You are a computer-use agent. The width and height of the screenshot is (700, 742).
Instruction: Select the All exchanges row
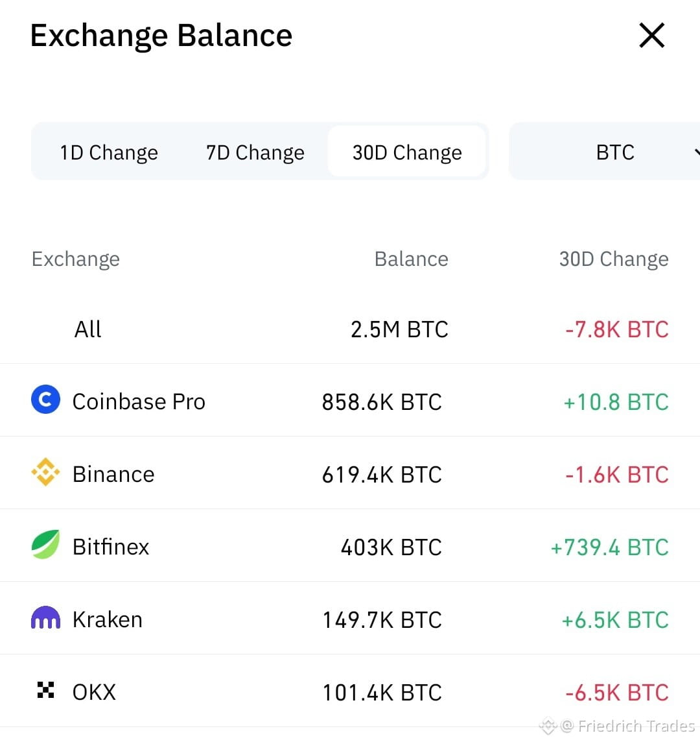click(x=350, y=329)
